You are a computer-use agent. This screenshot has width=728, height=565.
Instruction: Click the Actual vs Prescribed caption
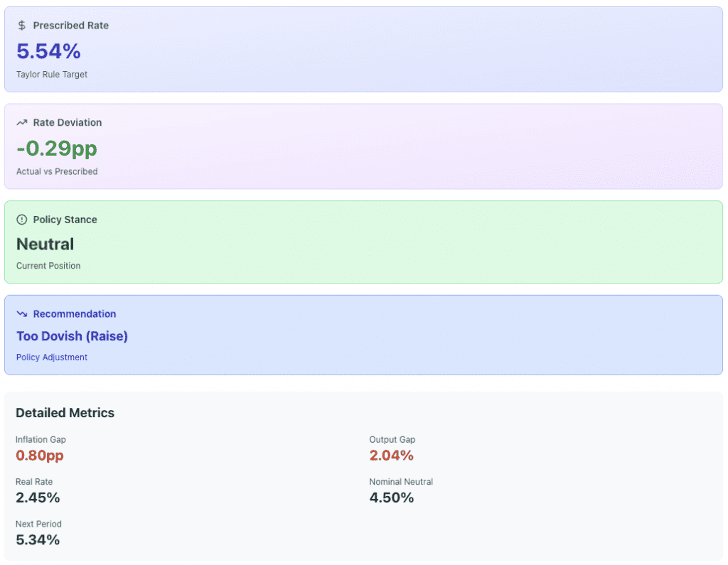click(57, 172)
